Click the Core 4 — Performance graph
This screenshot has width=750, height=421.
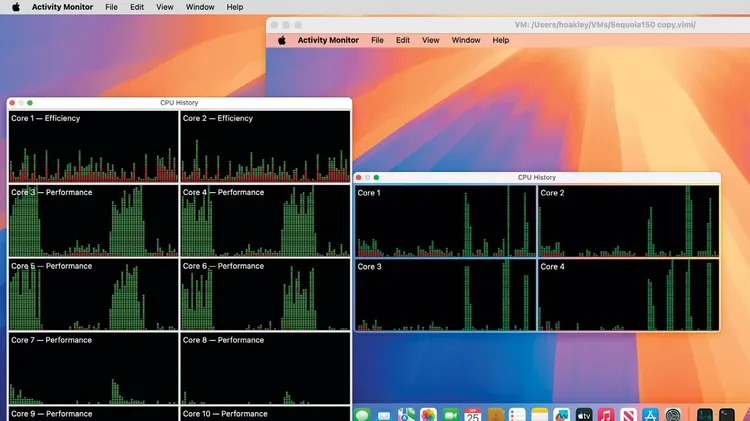coord(265,221)
